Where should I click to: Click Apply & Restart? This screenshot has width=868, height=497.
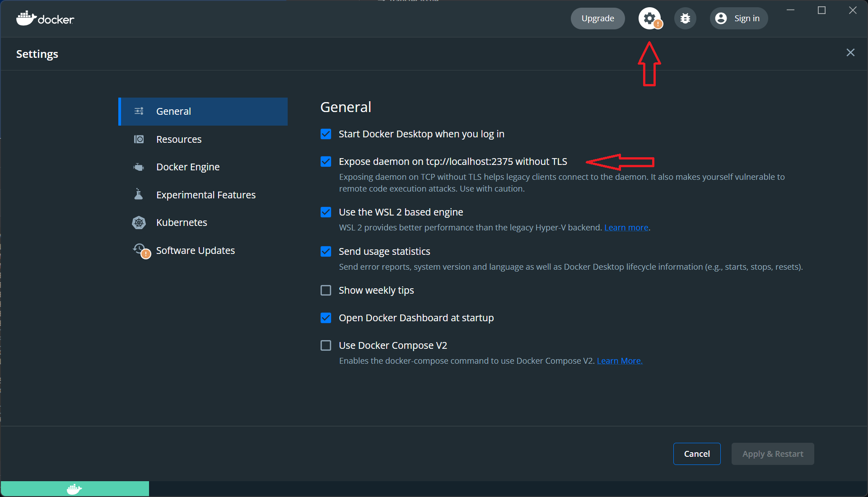click(x=772, y=454)
